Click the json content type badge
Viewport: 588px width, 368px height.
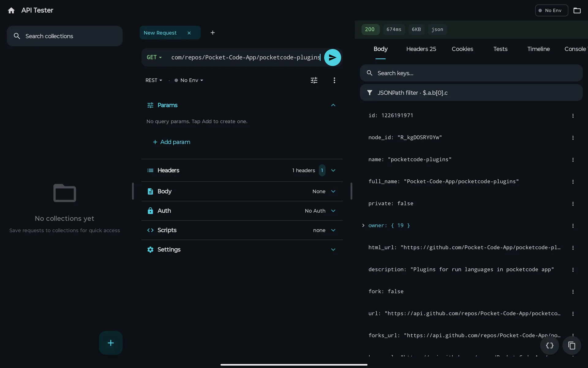point(437,29)
